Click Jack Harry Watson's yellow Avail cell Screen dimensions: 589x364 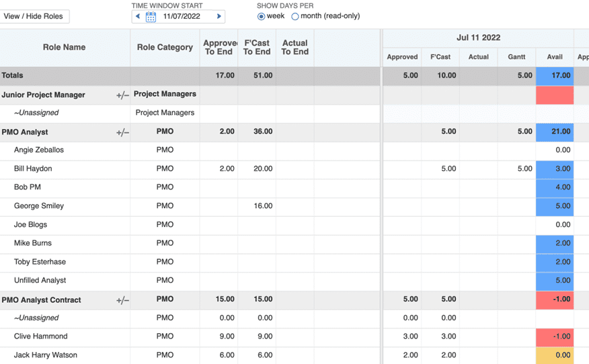click(x=555, y=355)
